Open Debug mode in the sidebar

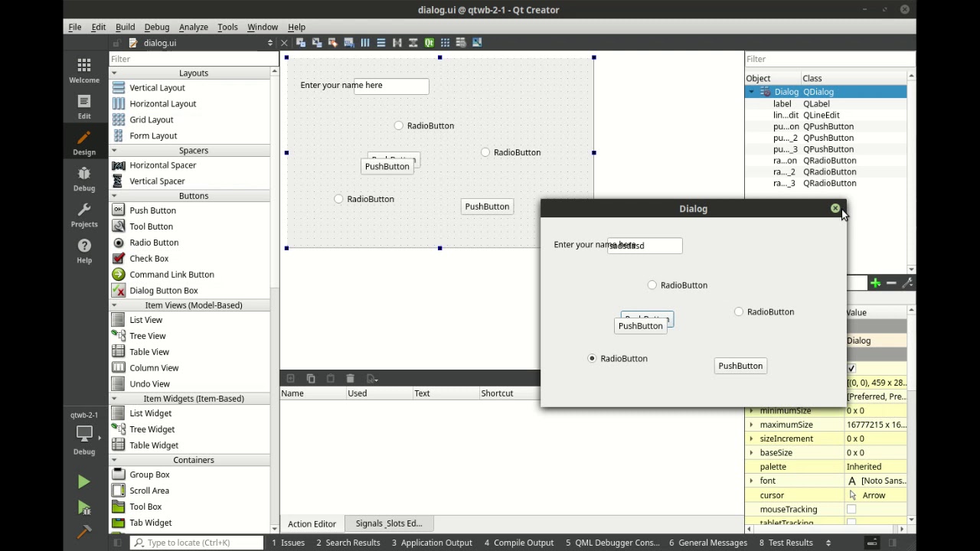click(x=84, y=178)
